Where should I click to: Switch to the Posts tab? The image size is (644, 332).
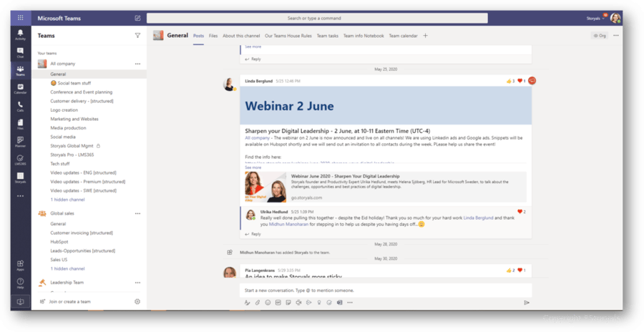click(198, 36)
